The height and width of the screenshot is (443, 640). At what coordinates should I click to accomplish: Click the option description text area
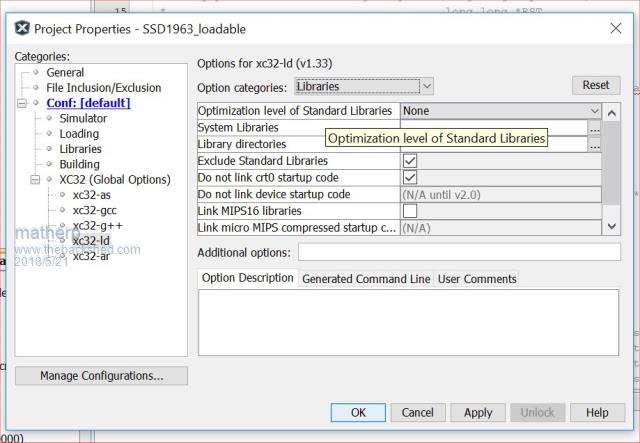pos(409,323)
